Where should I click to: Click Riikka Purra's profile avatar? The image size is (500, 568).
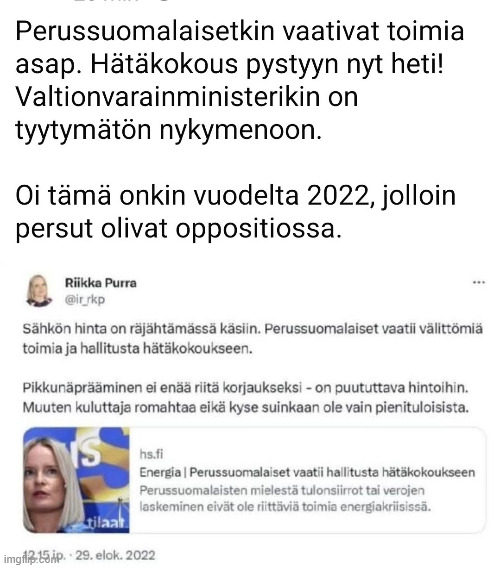38,291
